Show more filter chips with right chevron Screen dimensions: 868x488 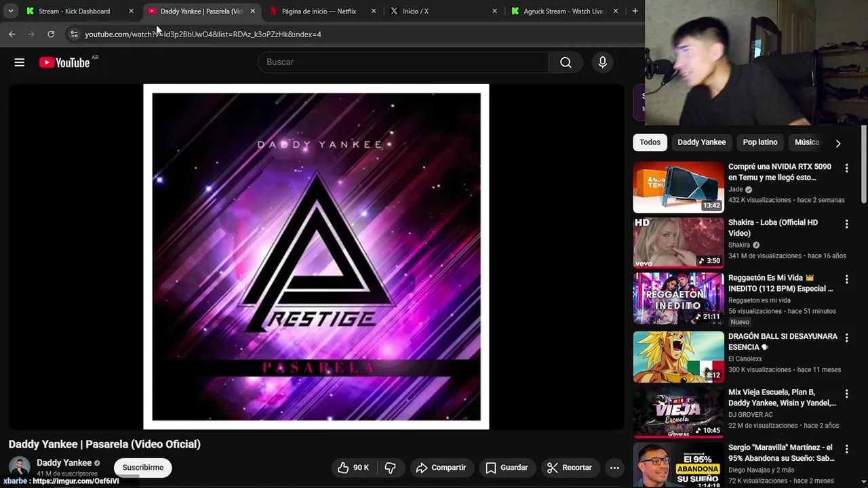pos(838,143)
